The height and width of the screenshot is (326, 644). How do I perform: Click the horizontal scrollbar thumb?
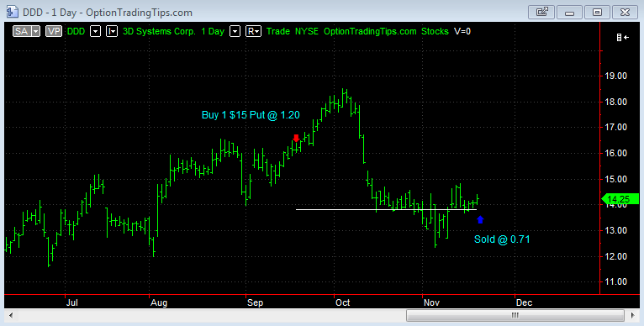tap(515, 315)
